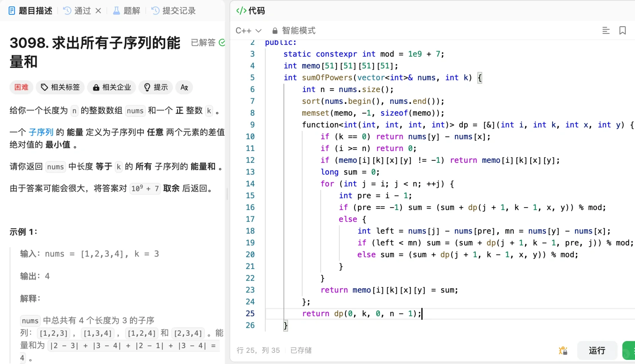Open the 提交记录 submissions tab

click(174, 11)
